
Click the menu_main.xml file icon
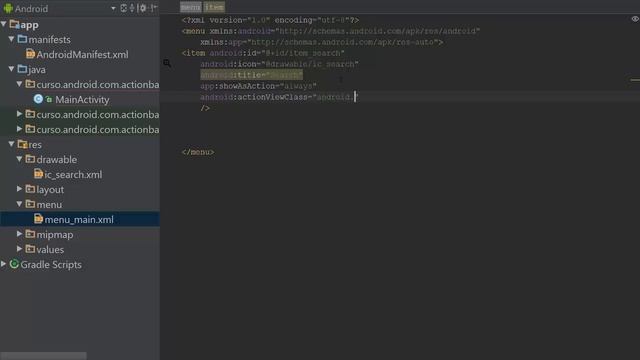pyautogui.click(x=38, y=219)
